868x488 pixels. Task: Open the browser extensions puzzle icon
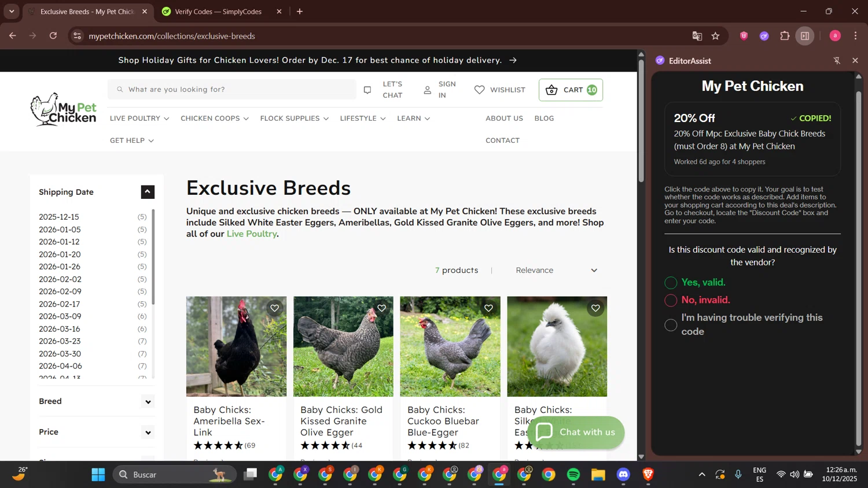point(785,36)
